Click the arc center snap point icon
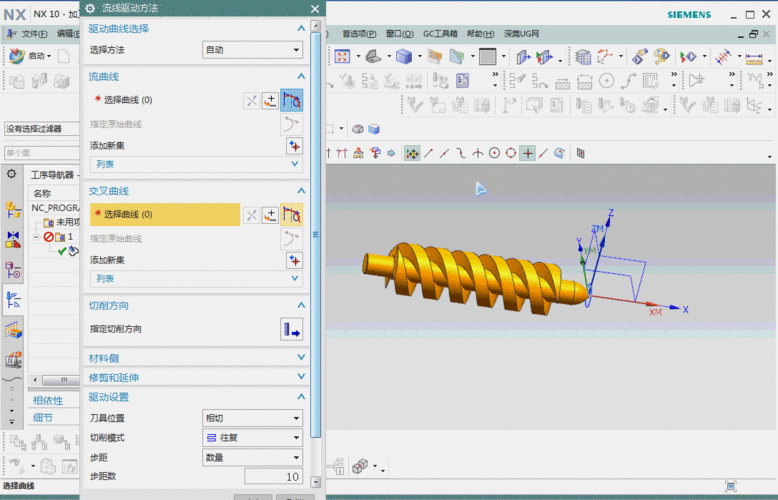The height and width of the screenshot is (500, 778). click(x=494, y=153)
